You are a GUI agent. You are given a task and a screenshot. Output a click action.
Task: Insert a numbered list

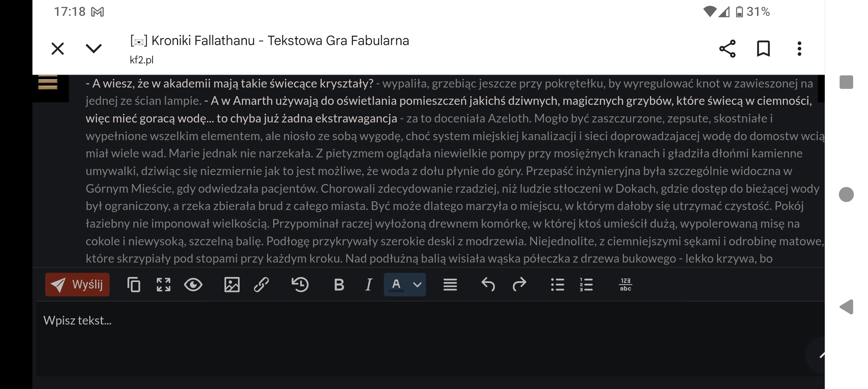586,285
